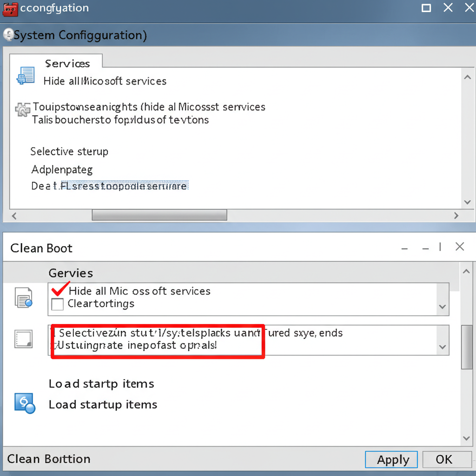Click Clean Boot vertical scrollbar thumb

point(467,347)
